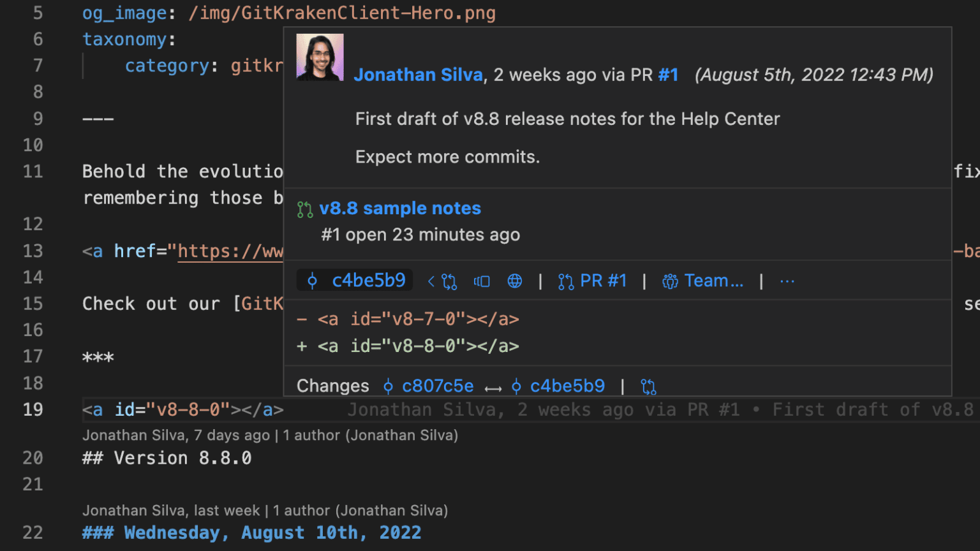Click the commit icon before c4be5b9 in Changes

(x=516, y=386)
